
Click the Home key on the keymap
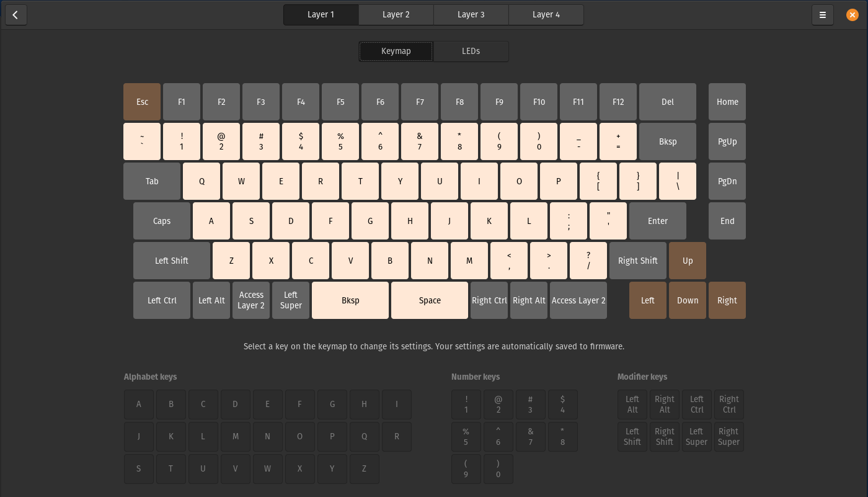coord(727,101)
